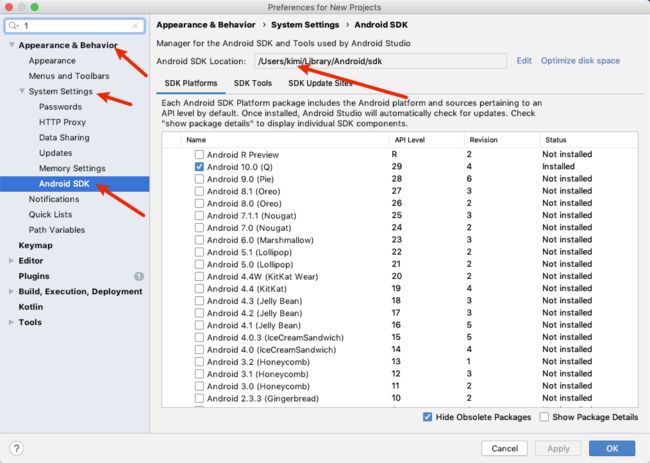Check the Android 5.1 (Lollipop) checkbox
Image resolution: width=650 pixels, height=463 pixels.
pyautogui.click(x=199, y=252)
